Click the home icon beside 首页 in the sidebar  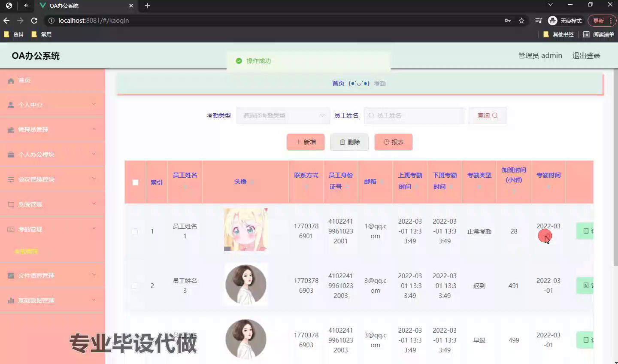coord(11,80)
